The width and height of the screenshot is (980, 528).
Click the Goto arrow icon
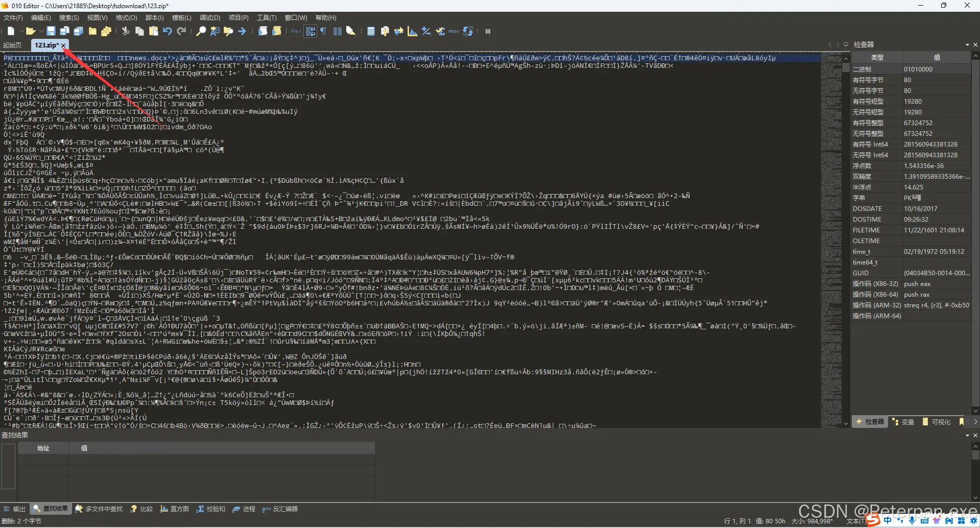coord(242,31)
